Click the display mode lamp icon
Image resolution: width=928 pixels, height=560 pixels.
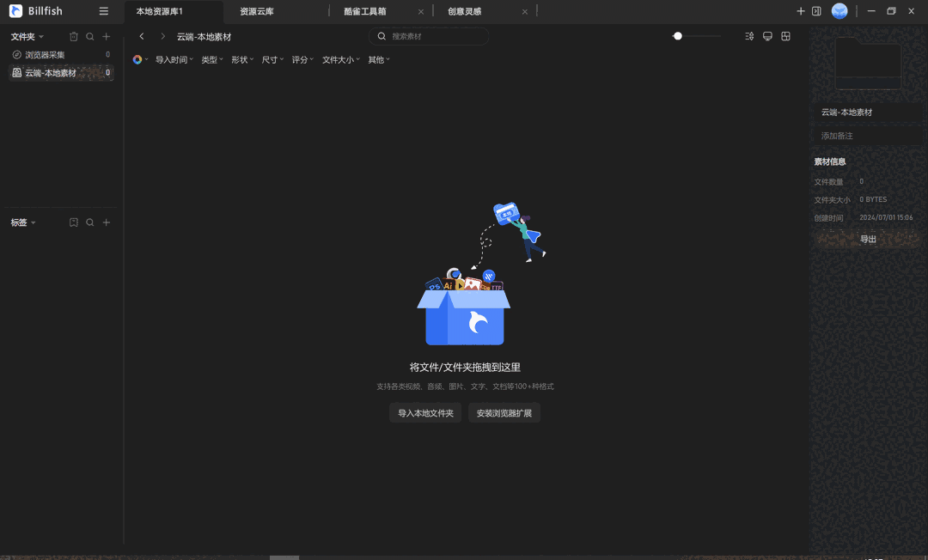(767, 36)
